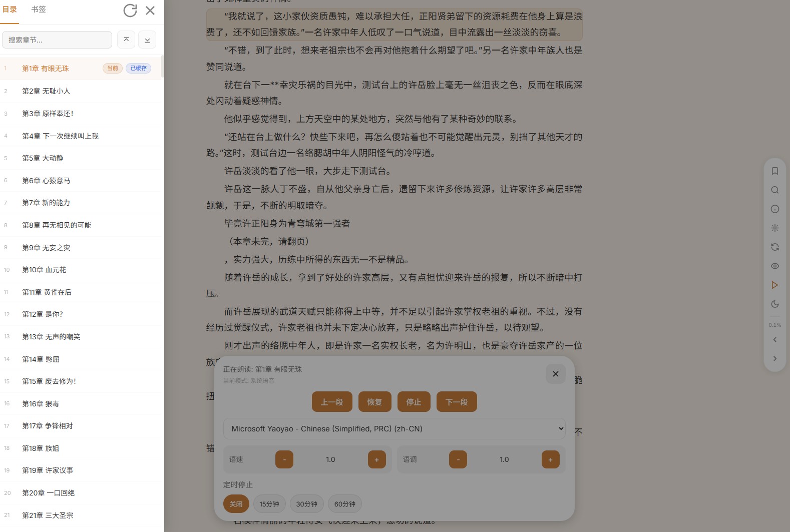The height and width of the screenshot is (532, 790).
Task: Set stop timer to 15分钟
Action: tap(269, 504)
